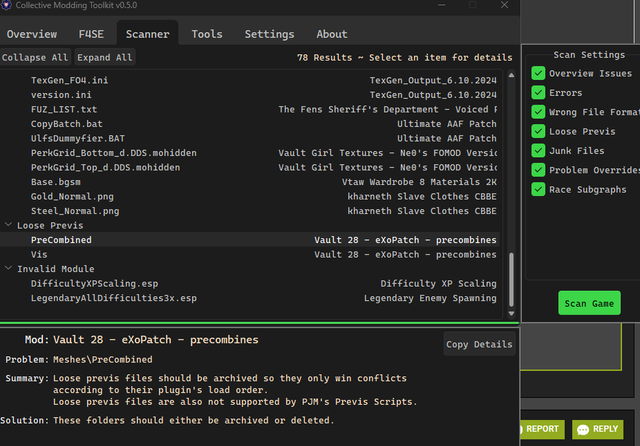Select LegendaryAllDifficulties3x.esp entry
640x446 pixels.
point(249,298)
